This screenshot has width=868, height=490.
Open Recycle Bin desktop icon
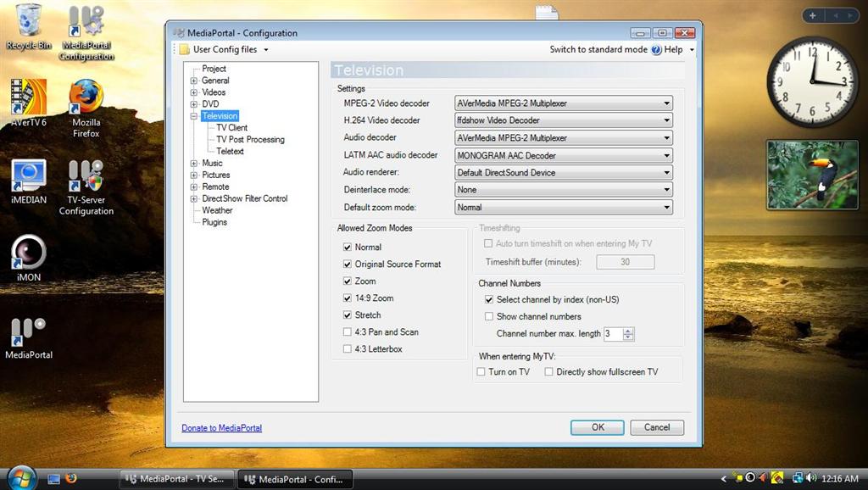pyautogui.click(x=28, y=26)
